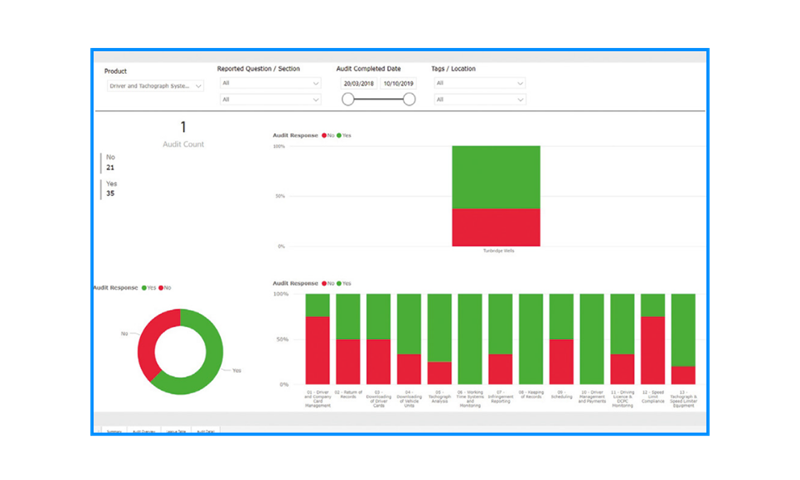Open second Tags / Location dropdown
Screen dimensions: 800x480
pos(480,99)
